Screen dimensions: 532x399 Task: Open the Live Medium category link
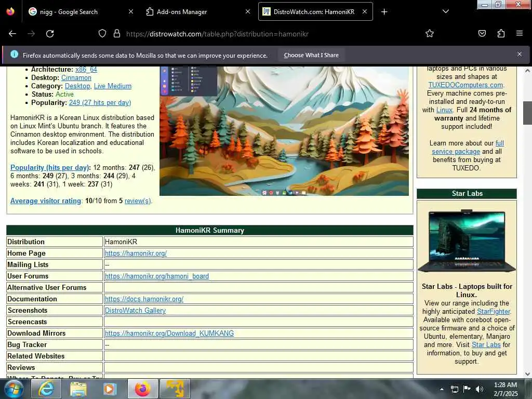[x=113, y=86]
